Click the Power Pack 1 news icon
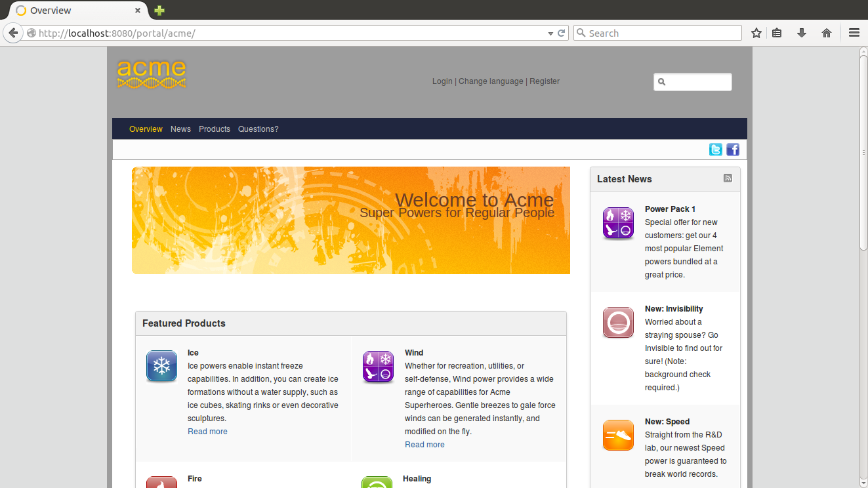The width and height of the screenshot is (868, 488). 619,223
